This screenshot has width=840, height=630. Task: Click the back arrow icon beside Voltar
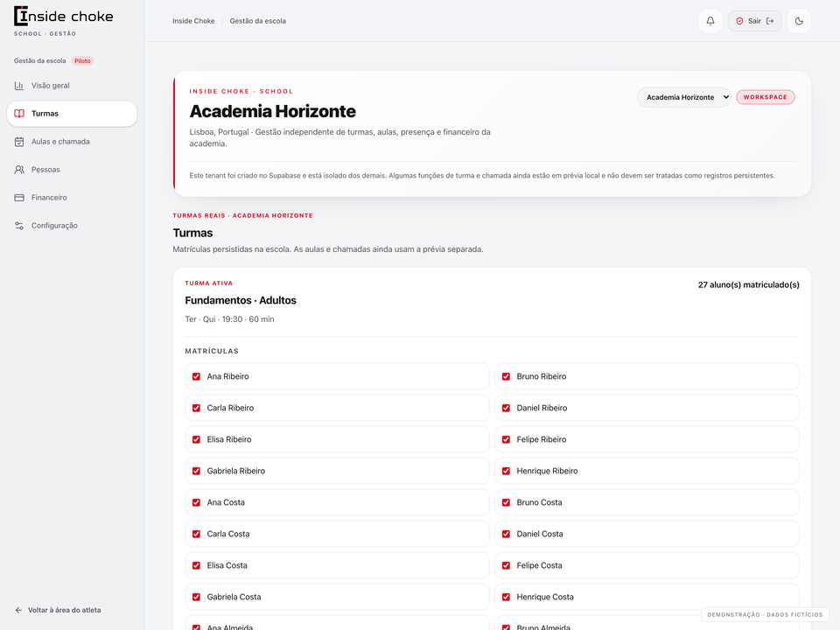[18, 610]
